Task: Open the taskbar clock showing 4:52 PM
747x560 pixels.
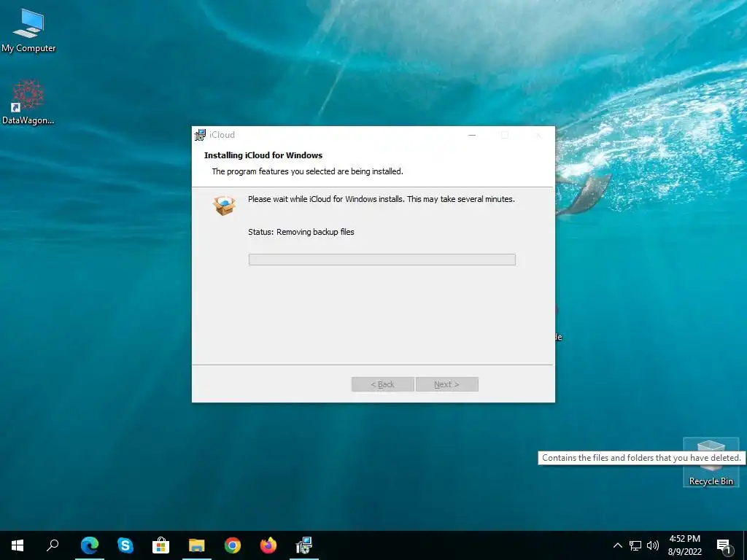Action: click(684, 545)
